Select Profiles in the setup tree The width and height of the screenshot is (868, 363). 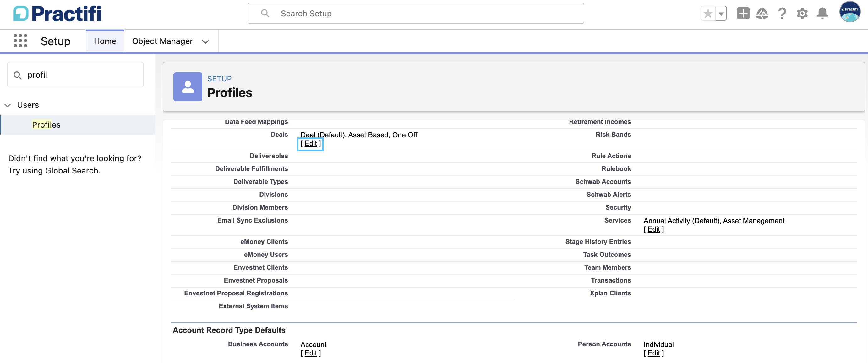point(46,125)
